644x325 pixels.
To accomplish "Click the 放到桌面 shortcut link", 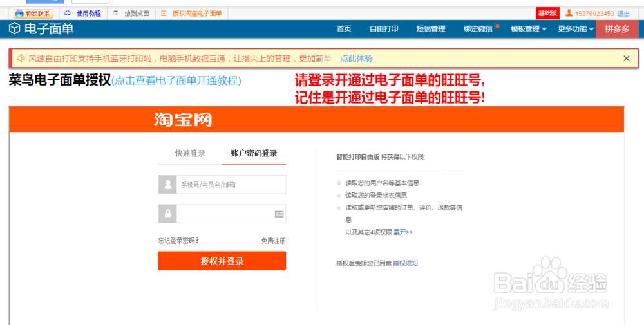I will (x=137, y=14).
